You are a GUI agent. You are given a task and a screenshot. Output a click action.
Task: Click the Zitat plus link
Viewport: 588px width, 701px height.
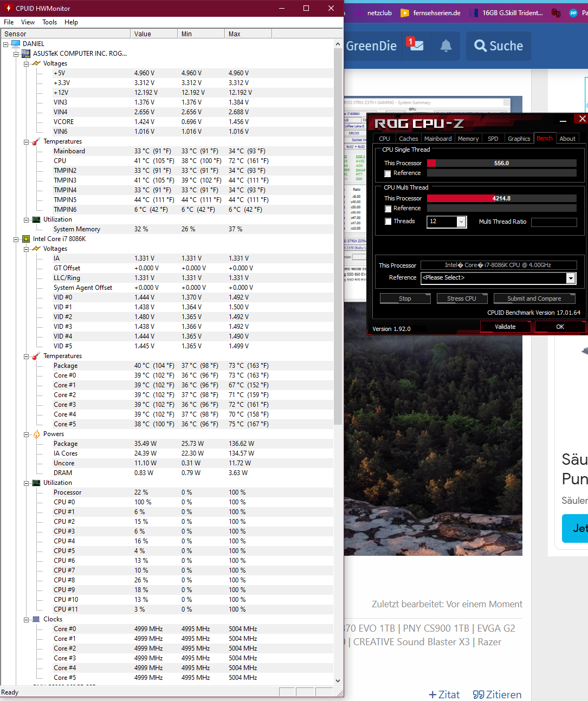(444, 694)
